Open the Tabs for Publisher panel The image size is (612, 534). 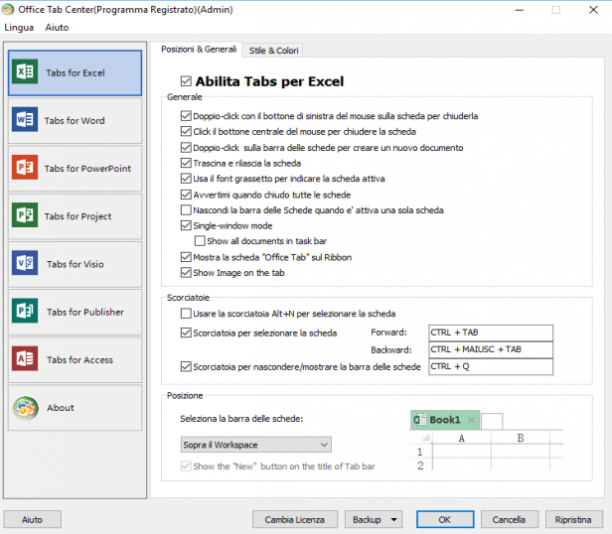click(75, 312)
